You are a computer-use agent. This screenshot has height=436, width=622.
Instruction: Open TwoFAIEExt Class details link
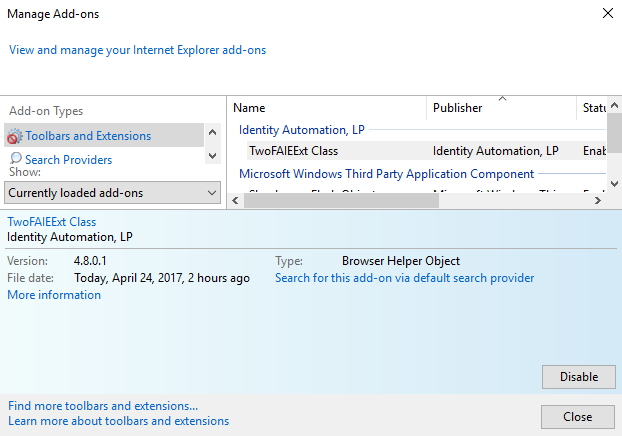pyautogui.click(x=52, y=222)
